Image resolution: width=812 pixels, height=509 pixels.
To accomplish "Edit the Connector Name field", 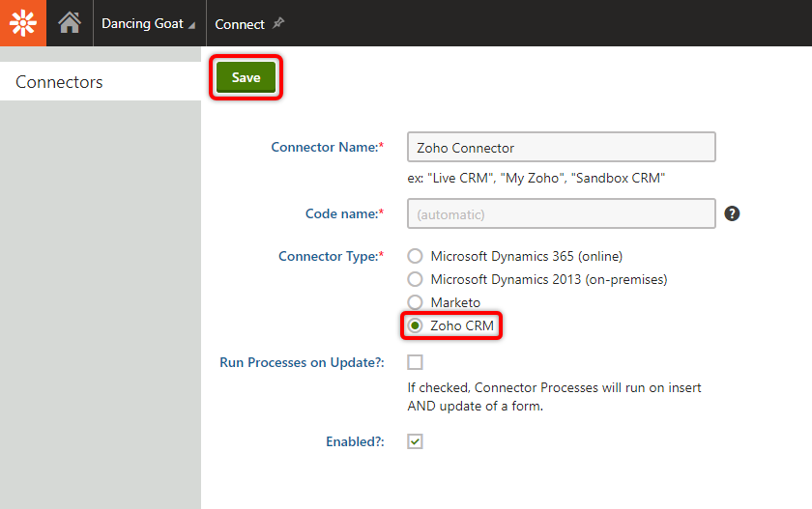I will [x=562, y=148].
